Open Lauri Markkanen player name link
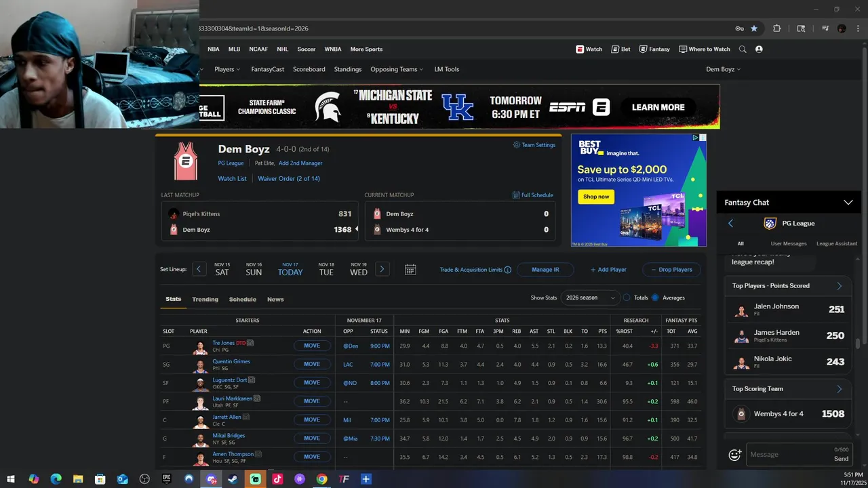Viewport: 868px width, 488px height. [x=232, y=399]
